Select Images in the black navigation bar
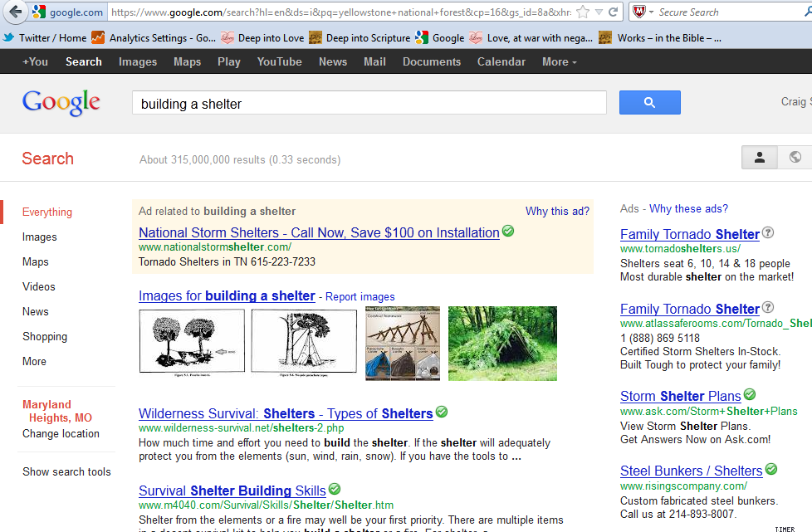The image size is (812, 532). pos(138,61)
